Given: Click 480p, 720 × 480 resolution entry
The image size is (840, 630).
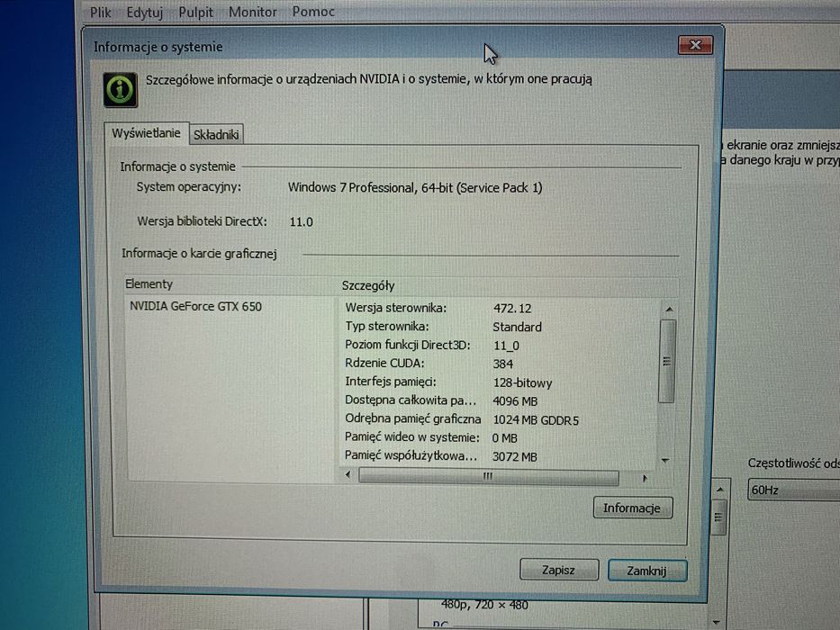Looking at the screenshot, I should (484, 605).
